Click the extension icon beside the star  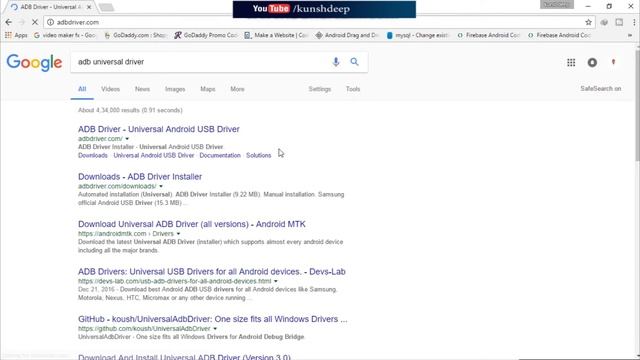pyautogui.click(x=604, y=22)
